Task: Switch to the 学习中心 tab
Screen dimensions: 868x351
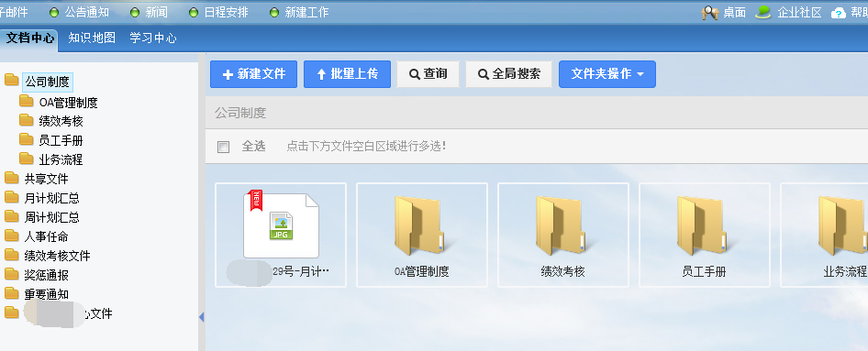Action: click(153, 38)
